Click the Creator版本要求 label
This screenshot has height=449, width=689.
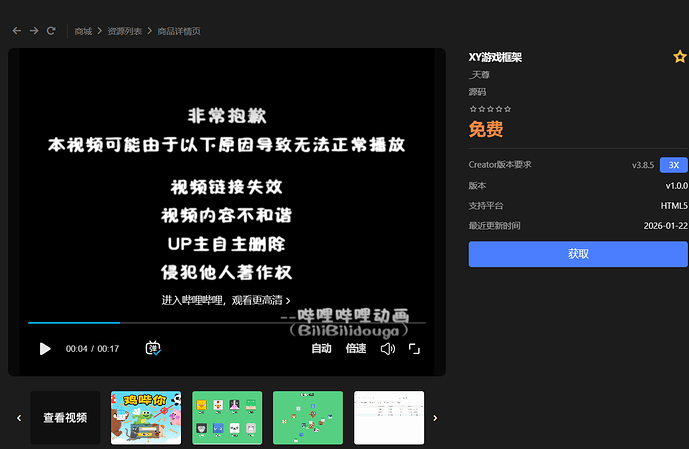[x=500, y=165]
